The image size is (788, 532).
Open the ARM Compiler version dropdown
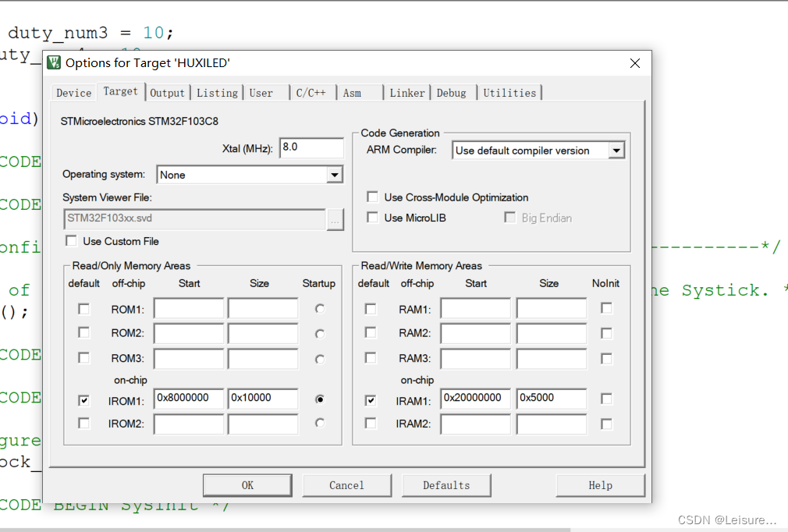pyautogui.click(x=616, y=151)
